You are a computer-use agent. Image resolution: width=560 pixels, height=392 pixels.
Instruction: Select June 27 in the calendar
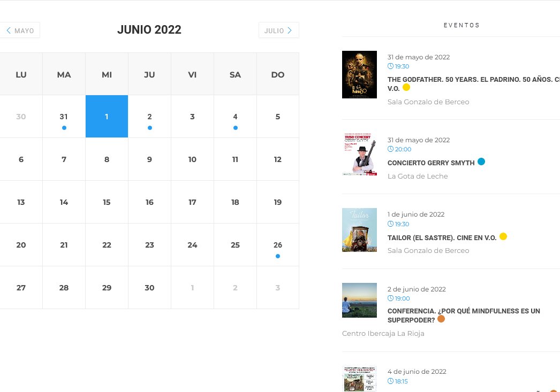(x=21, y=288)
